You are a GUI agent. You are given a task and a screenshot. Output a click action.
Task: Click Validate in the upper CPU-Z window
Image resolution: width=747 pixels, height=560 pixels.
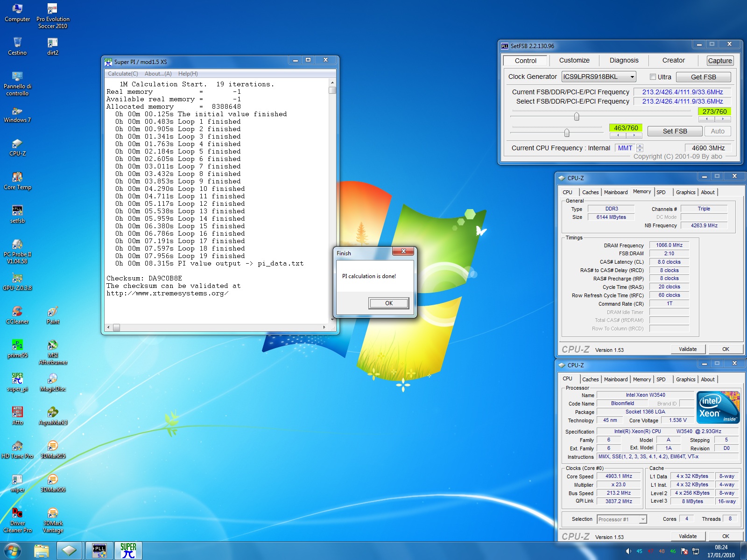(x=687, y=349)
